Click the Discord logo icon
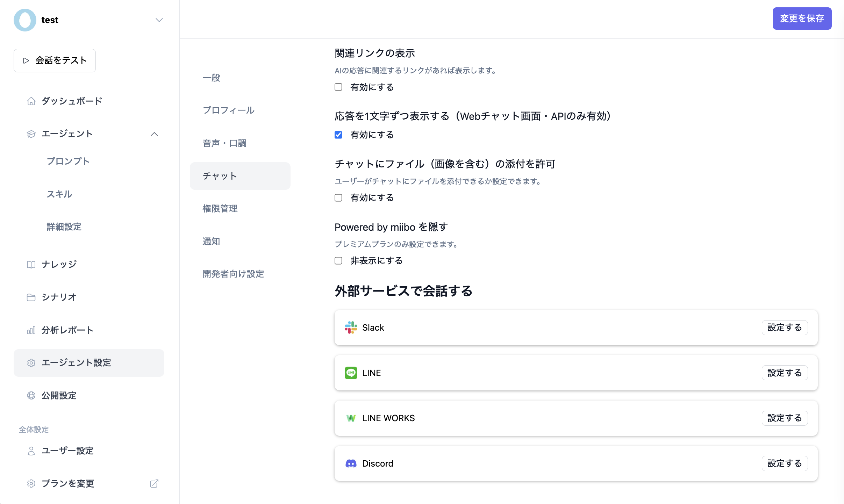844x504 pixels. (351, 463)
